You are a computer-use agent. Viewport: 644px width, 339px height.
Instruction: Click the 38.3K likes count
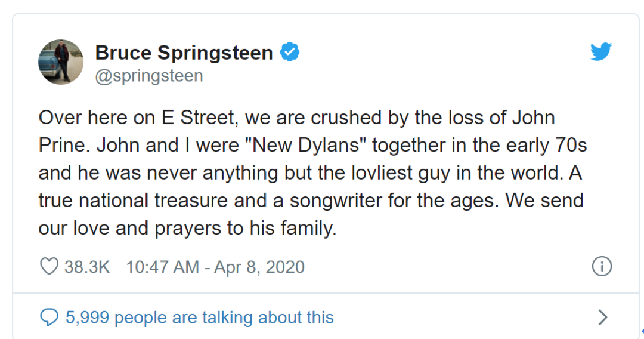coord(87,267)
